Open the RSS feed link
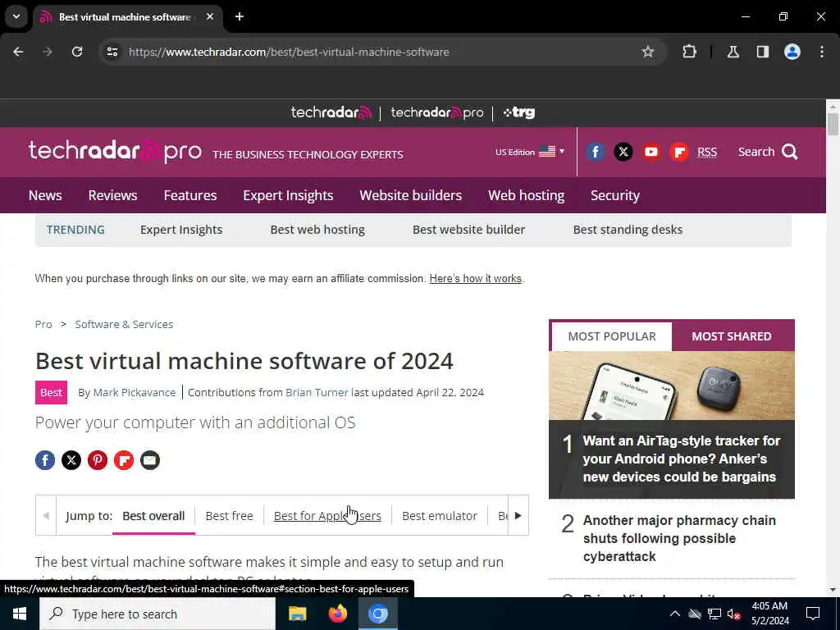Viewport: 840px width, 630px height. click(x=706, y=152)
